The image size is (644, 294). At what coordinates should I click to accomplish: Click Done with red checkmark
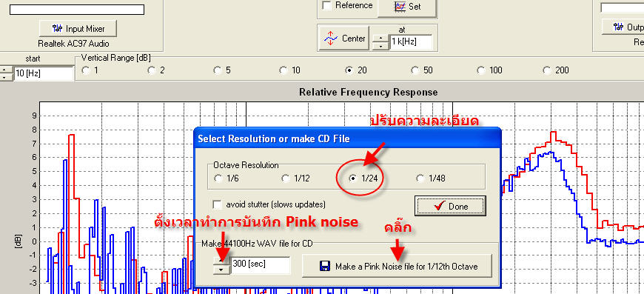click(x=450, y=206)
